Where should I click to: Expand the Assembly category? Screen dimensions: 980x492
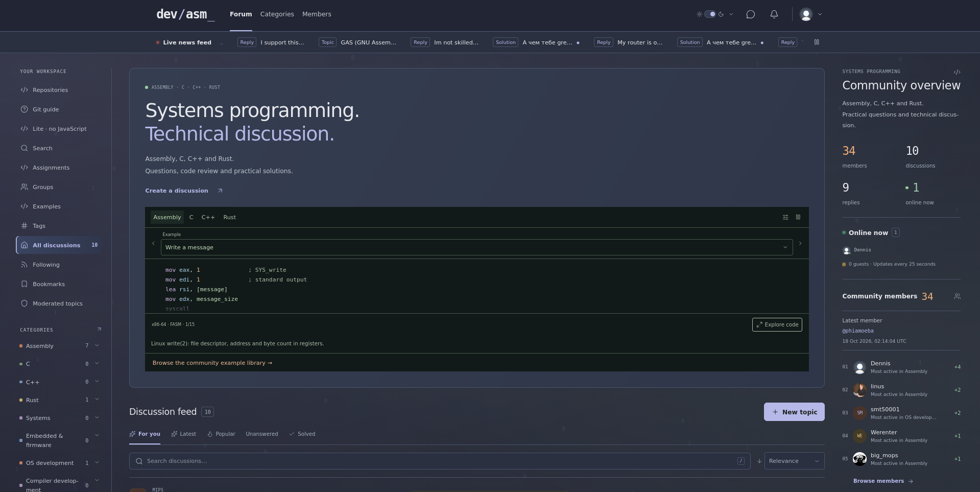tap(97, 345)
